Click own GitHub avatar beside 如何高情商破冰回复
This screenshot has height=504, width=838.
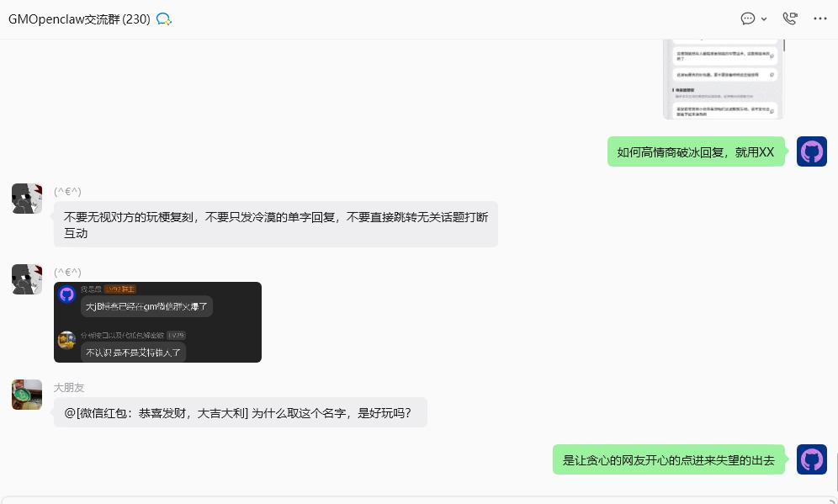click(811, 151)
